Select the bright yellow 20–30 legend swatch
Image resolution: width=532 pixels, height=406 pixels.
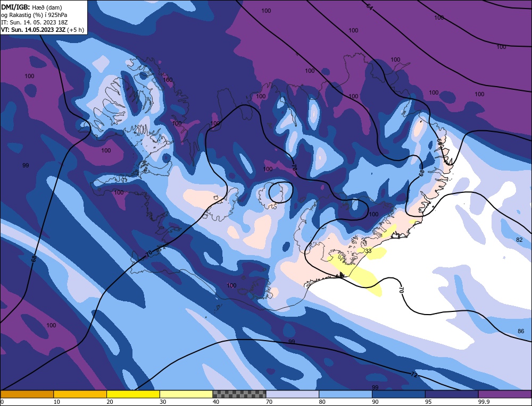[x=133, y=394]
